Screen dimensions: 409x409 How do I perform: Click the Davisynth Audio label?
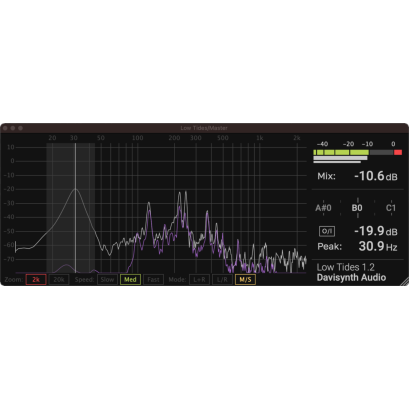(351, 277)
